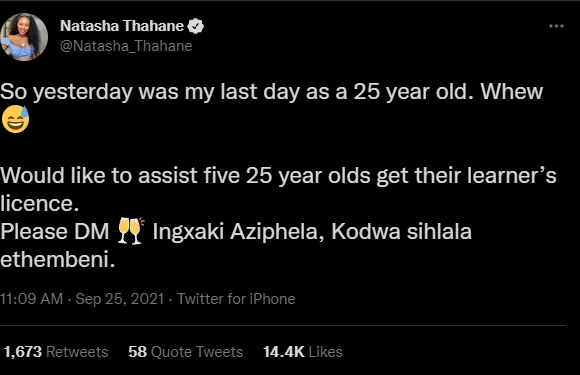View the 58 Quote Tweets list

[185, 352]
